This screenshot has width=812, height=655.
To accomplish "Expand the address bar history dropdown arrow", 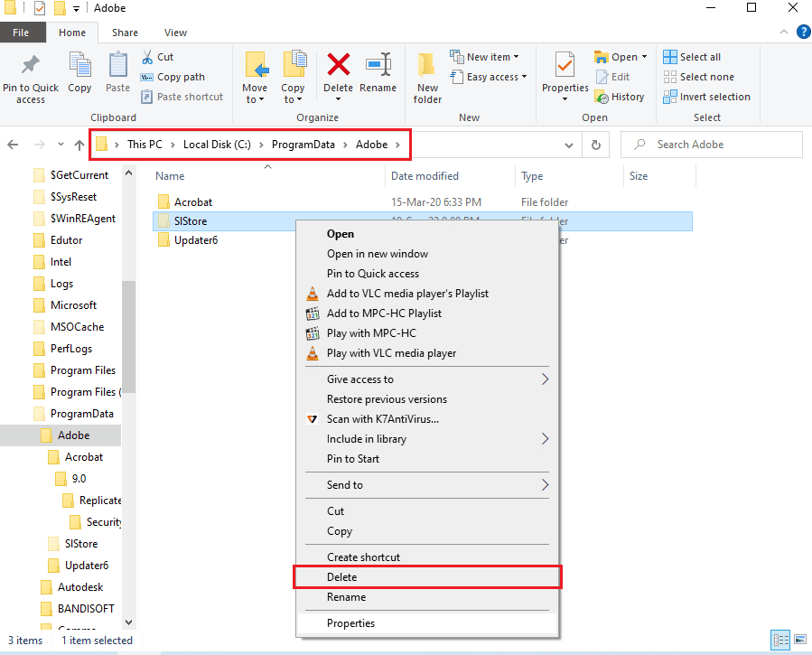I will pyautogui.click(x=569, y=145).
